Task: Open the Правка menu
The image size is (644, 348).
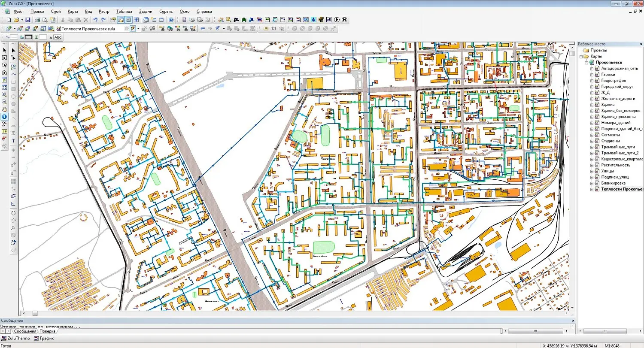Action: pyautogui.click(x=37, y=12)
